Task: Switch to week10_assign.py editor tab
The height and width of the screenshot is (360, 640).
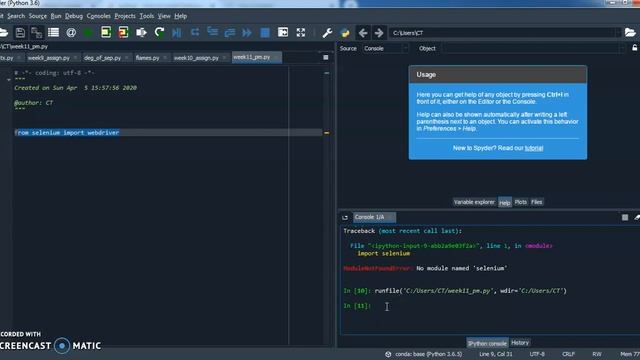Action: click(x=196, y=58)
